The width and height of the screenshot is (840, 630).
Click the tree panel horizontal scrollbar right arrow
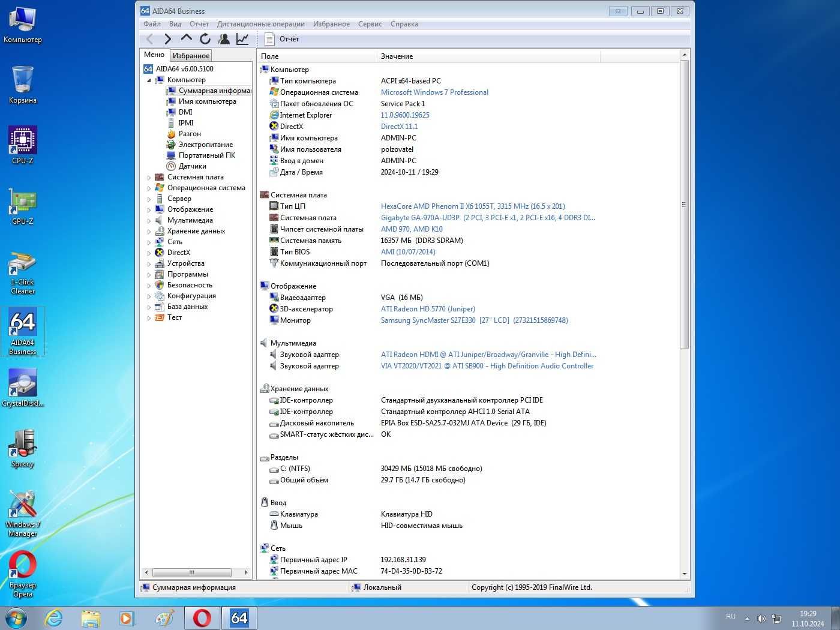coord(246,572)
